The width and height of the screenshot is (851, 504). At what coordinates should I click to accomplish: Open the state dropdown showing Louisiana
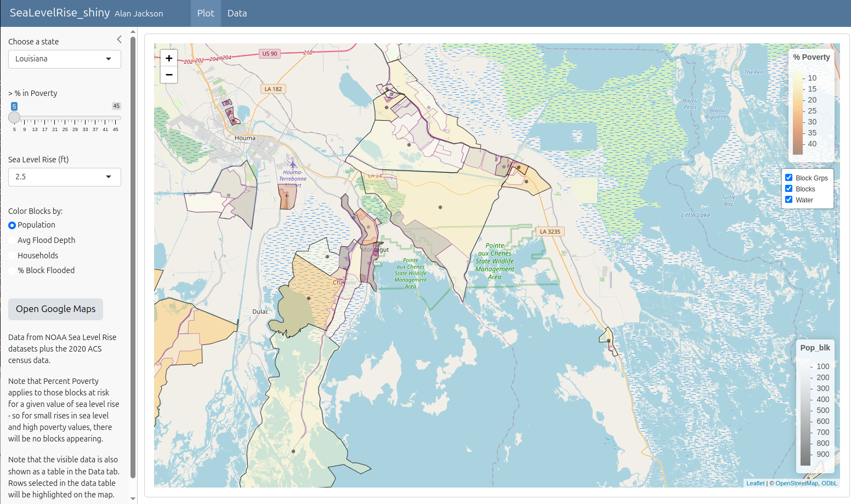click(65, 59)
